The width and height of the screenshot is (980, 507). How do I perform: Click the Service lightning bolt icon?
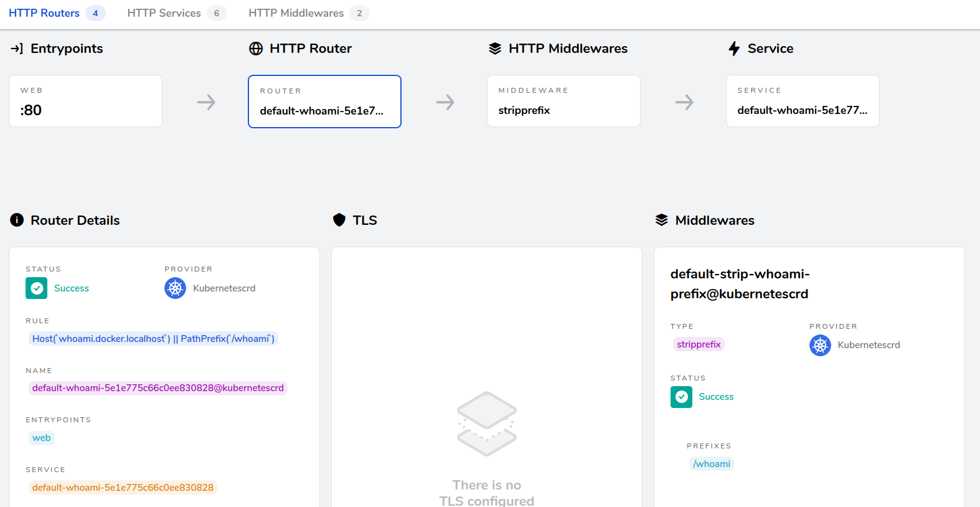tap(734, 49)
